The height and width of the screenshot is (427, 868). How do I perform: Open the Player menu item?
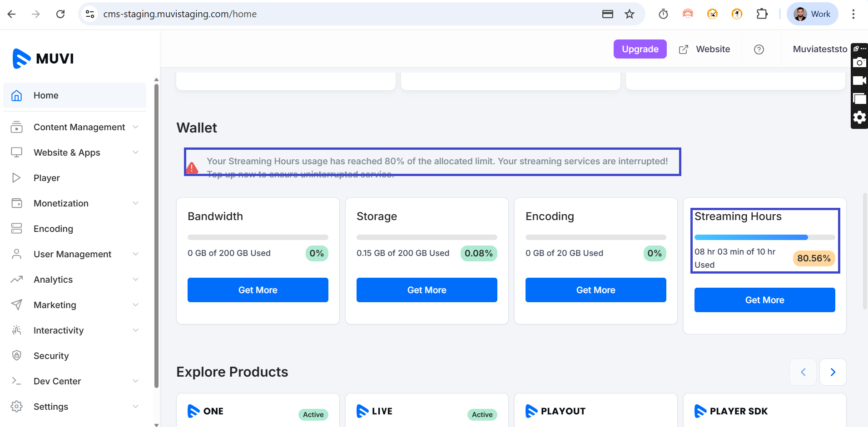point(47,178)
